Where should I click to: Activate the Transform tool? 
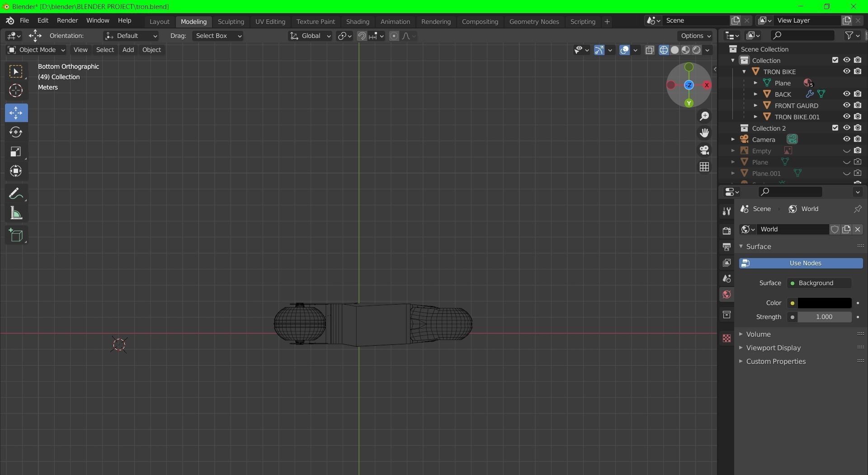[16, 171]
